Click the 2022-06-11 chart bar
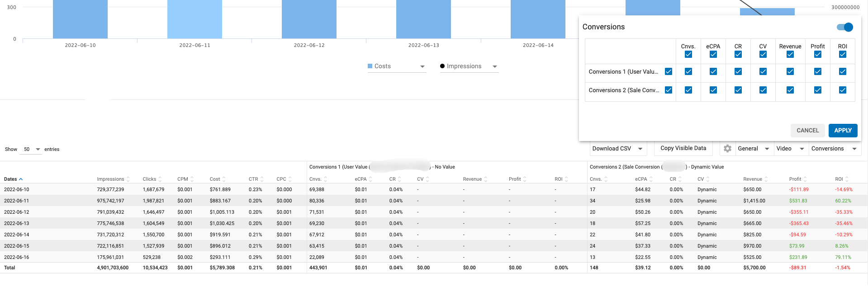This screenshot has height=296, width=868. (194, 19)
